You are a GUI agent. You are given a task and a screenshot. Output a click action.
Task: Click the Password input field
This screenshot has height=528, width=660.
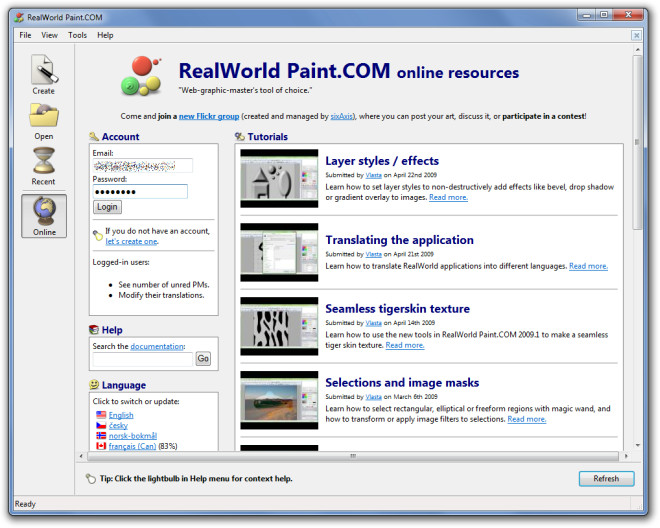[140, 191]
